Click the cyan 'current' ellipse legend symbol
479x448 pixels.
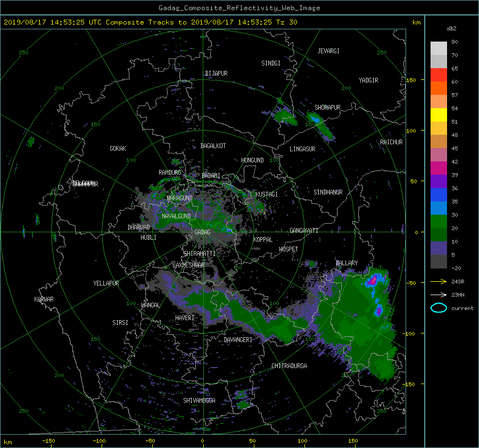click(x=439, y=308)
